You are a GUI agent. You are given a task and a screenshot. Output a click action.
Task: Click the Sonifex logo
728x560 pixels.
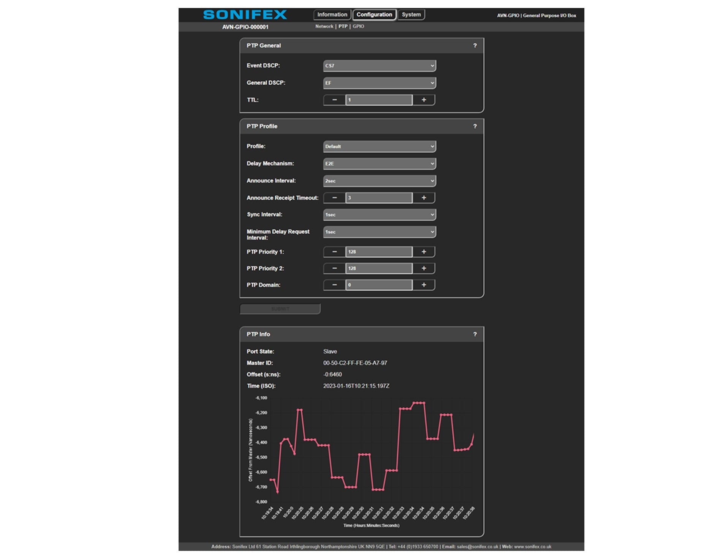245,15
